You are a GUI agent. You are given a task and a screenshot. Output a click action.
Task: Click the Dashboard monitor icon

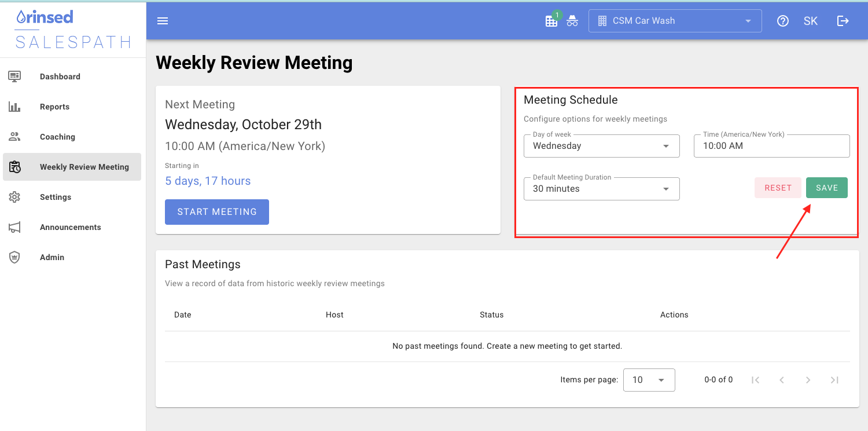pos(15,76)
